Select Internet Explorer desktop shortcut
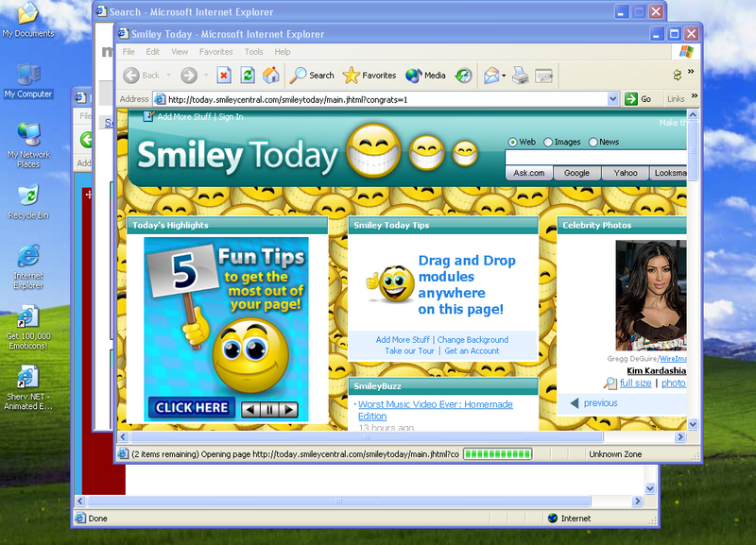756x545 pixels. click(x=28, y=267)
